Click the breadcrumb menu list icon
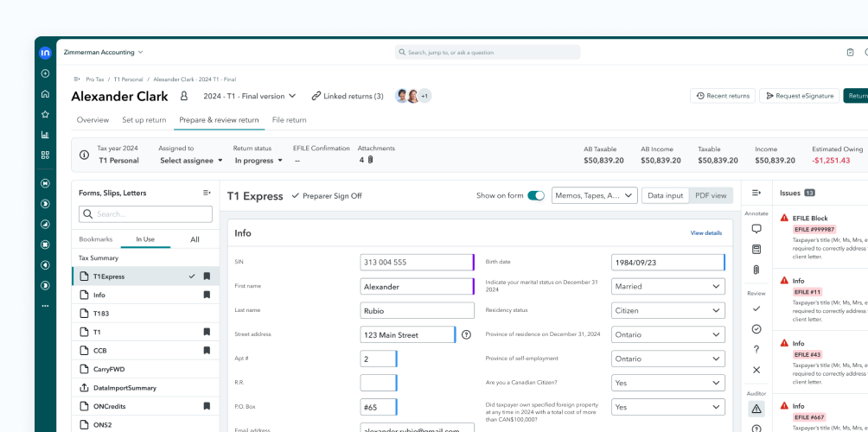 tap(76, 79)
